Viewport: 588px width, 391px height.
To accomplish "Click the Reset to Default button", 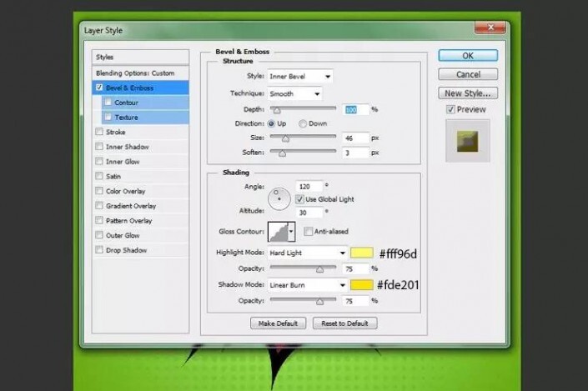I will click(345, 323).
